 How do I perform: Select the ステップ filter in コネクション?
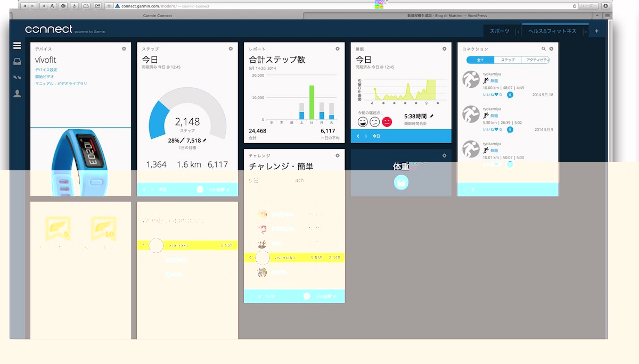pyautogui.click(x=508, y=60)
